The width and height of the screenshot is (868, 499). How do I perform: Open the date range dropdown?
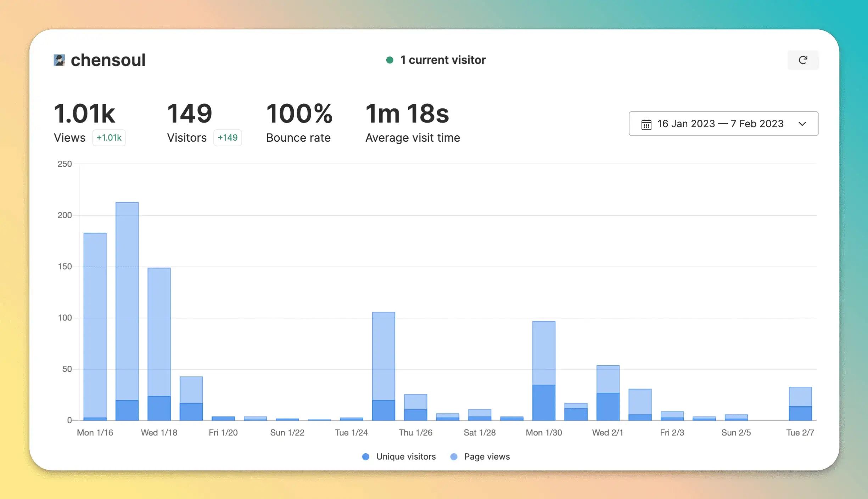pyautogui.click(x=723, y=124)
